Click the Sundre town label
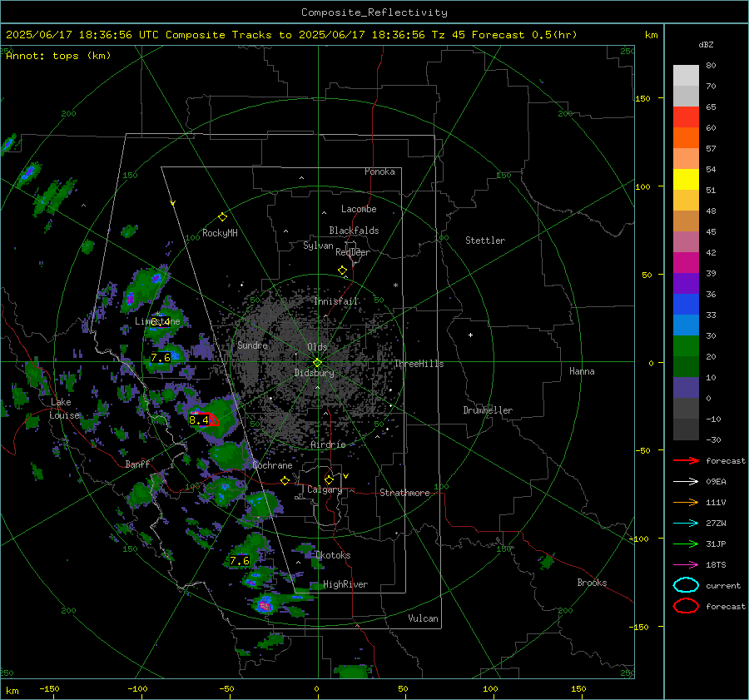Viewport: 749px width, 700px height. 252,345
